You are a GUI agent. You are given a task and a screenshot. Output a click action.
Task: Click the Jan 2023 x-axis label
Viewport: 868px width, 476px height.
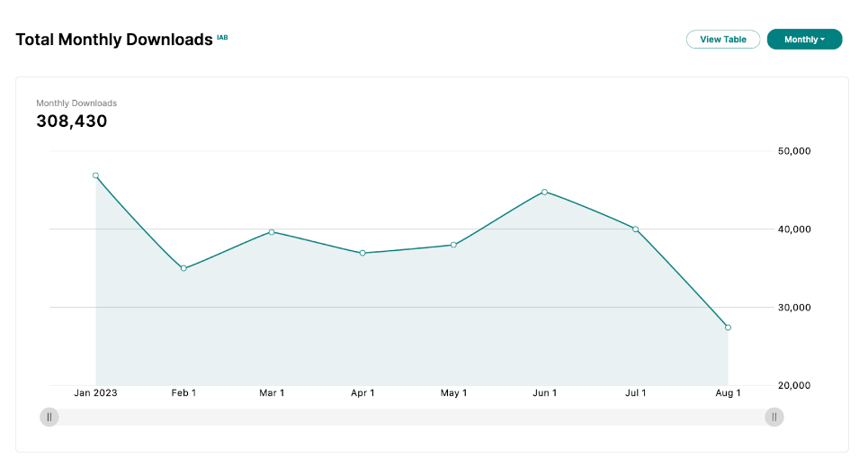(95, 393)
